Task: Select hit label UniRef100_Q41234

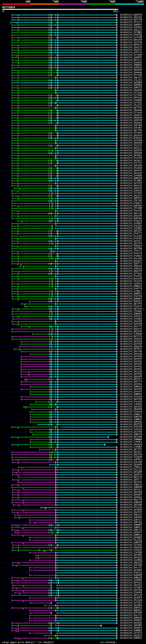Action: coord(131,371)
